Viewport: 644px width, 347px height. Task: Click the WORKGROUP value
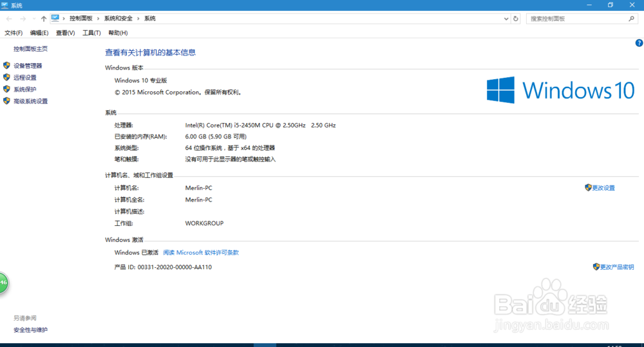click(204, 223)
